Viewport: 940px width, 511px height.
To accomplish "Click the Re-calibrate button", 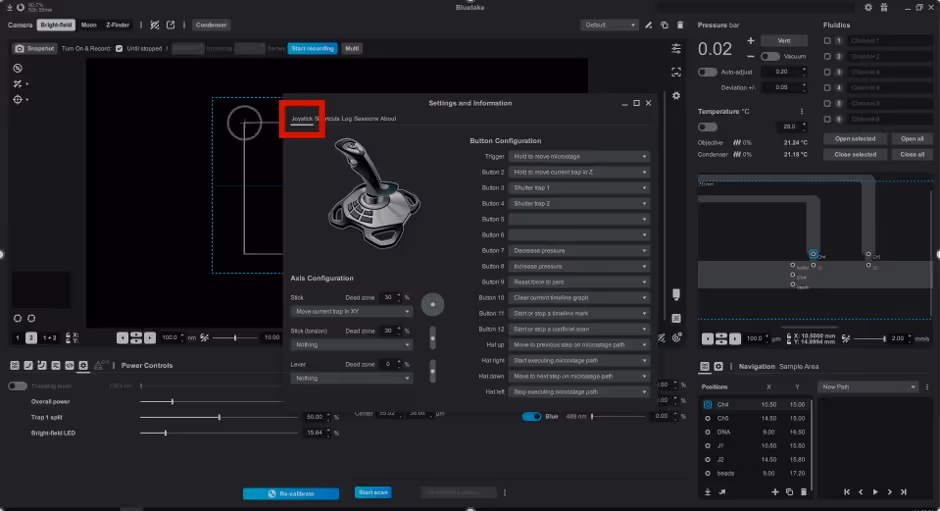I will coord(292,493).
